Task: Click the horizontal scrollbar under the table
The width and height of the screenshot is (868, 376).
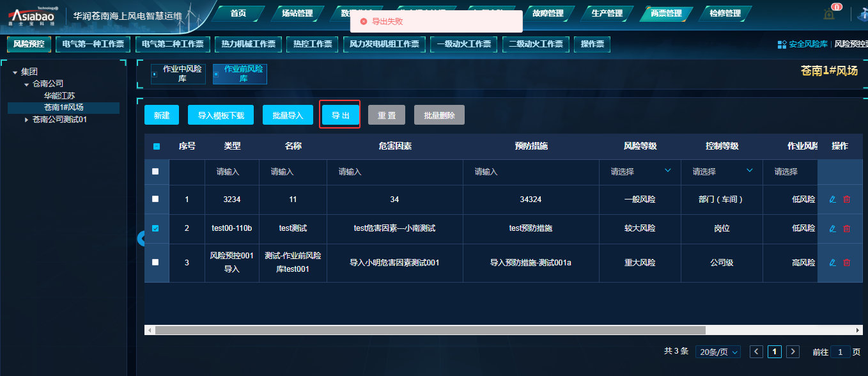Action: [x=430, y=331]
